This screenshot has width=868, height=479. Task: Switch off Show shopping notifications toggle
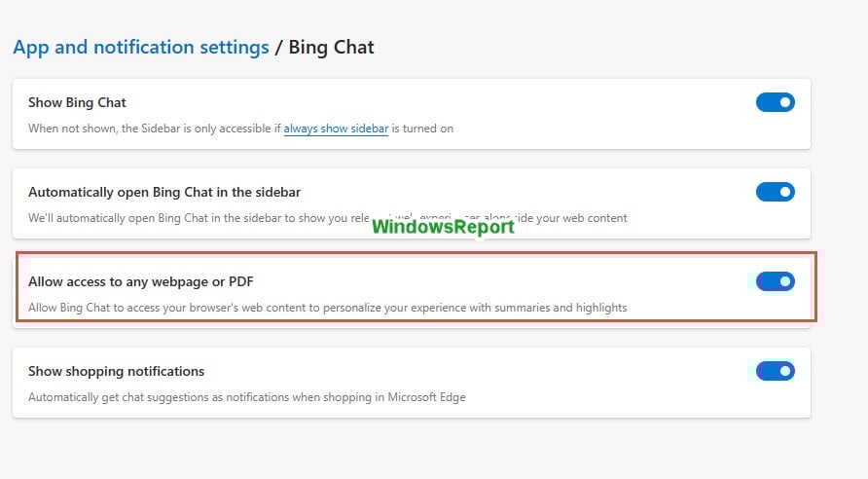pos(775,371)
